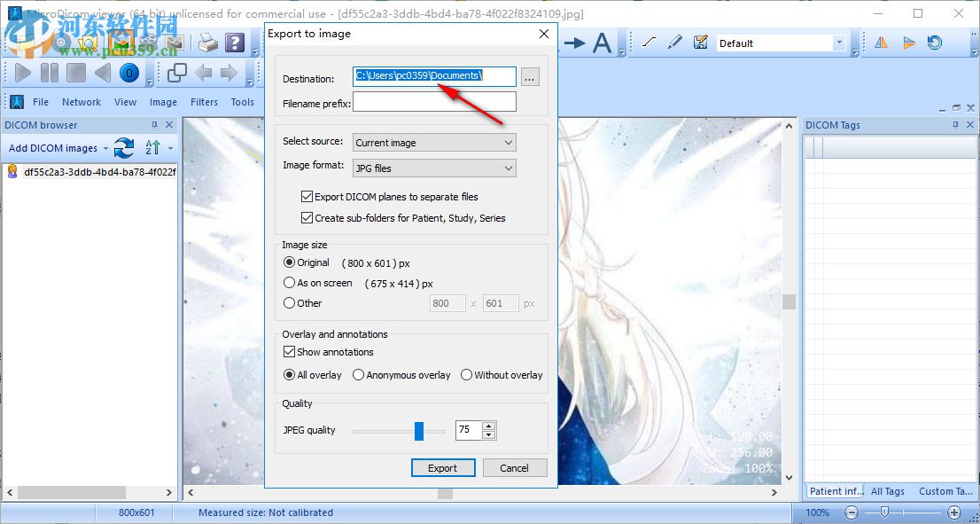The width and height of the screenshot is (980, 524).
Task: Open help via the question mark icon
Action: tap(235, 43)
